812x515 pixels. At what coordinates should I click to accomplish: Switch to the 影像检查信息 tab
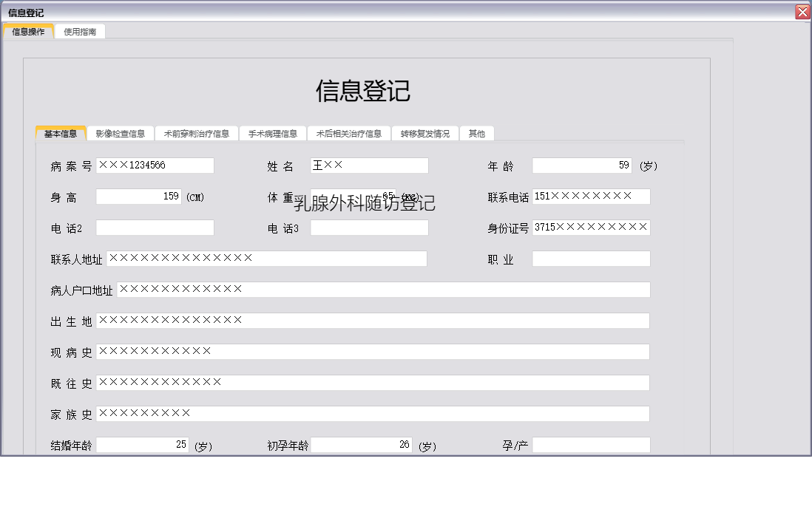point(121,133)
